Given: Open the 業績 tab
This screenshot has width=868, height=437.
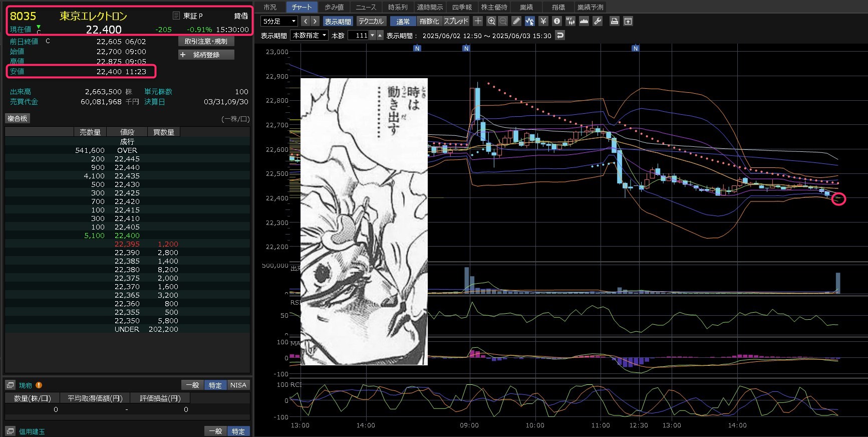Looking at the screenshot, I should [x=526, y=7].
